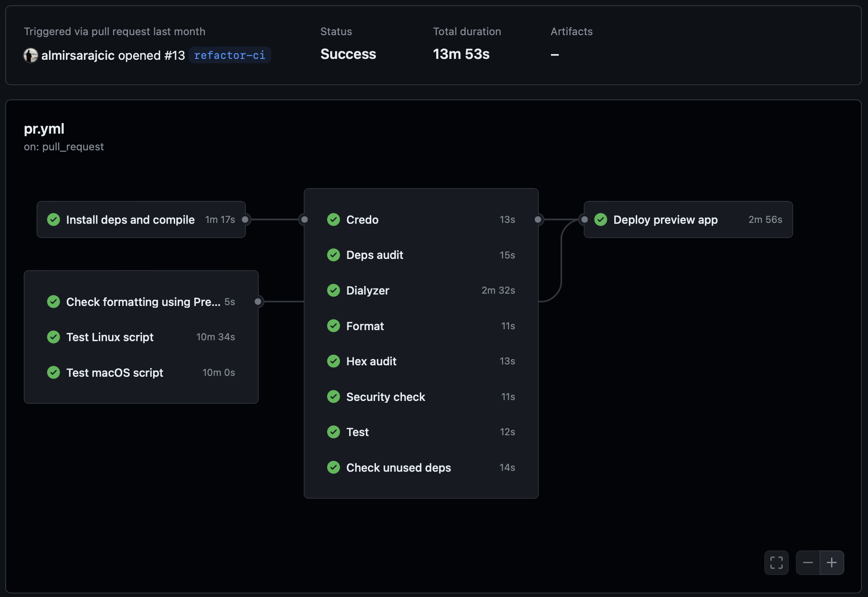Open the refactor-ci branch link
The width and height of the screenshot is (868, 597).
tap(230, 55)
